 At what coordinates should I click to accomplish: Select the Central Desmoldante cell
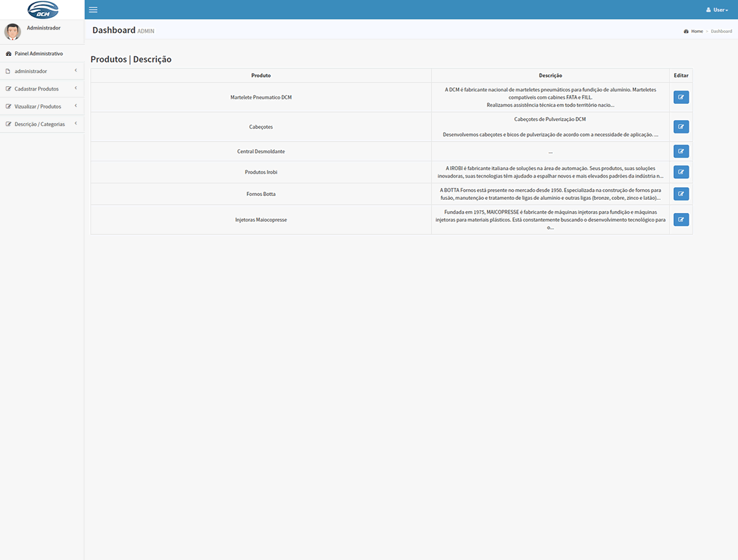click(261, 152)
